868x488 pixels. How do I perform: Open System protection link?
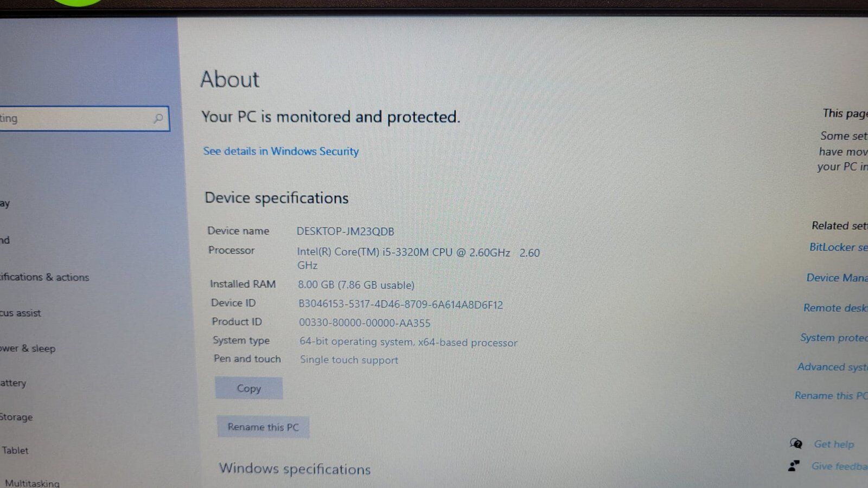point(834,338)
